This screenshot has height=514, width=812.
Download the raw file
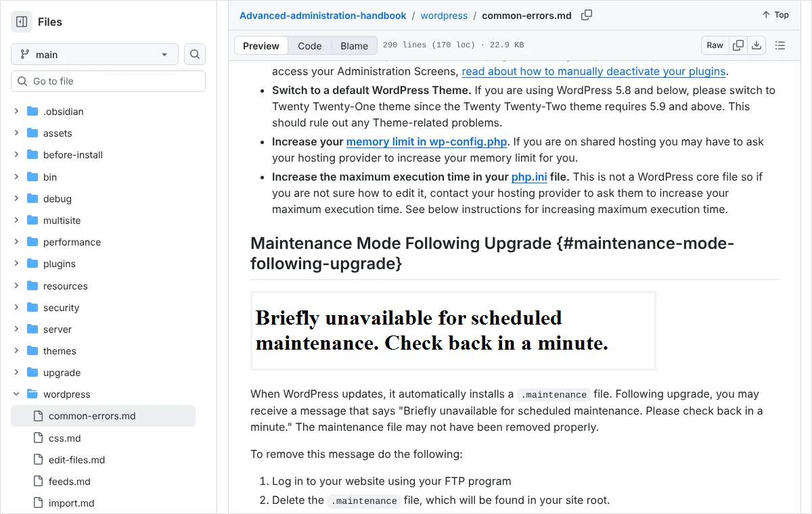(757, 45)
